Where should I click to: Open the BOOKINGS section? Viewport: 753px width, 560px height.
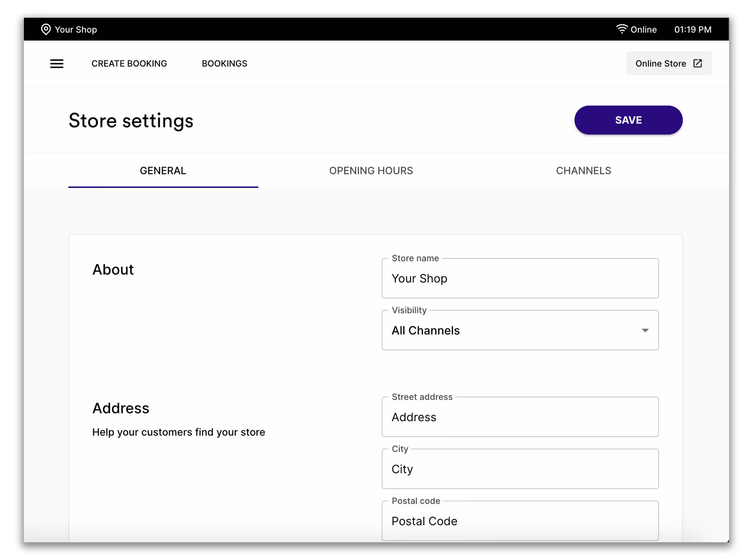click(x=224, y=63)
